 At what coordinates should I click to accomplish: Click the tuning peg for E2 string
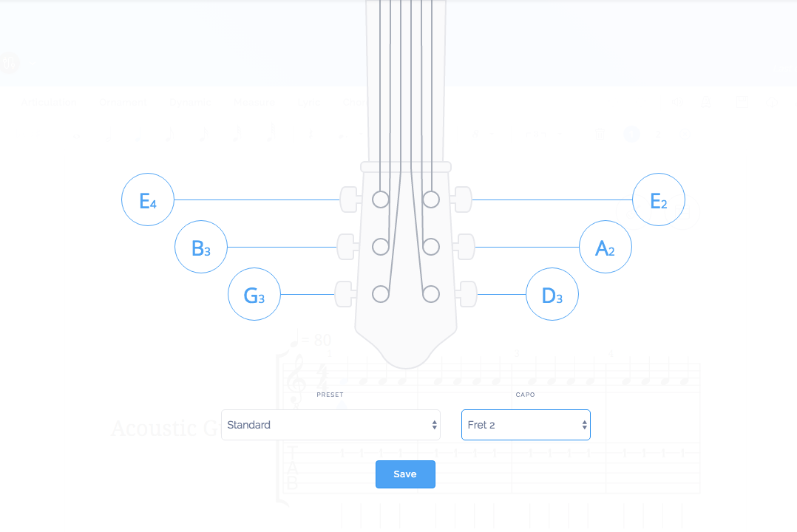(x=462, y=199)
